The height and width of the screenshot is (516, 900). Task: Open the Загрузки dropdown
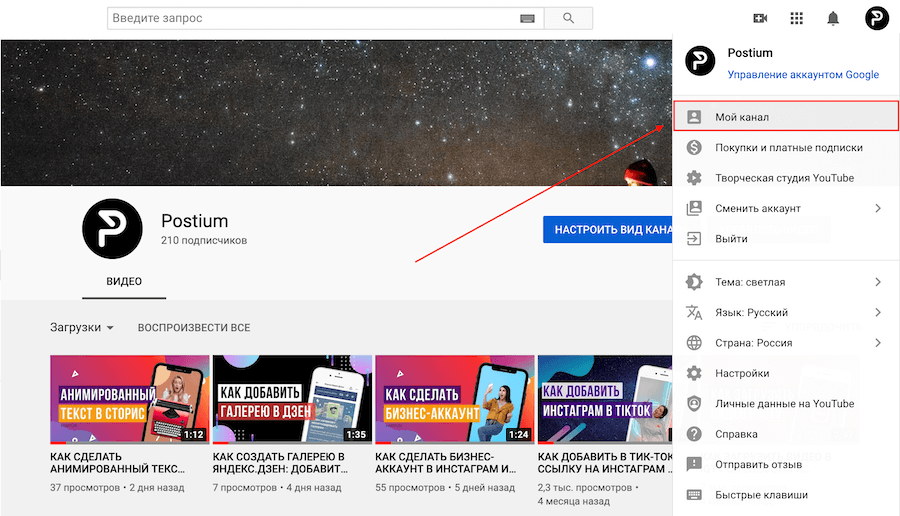click(82, 327)
